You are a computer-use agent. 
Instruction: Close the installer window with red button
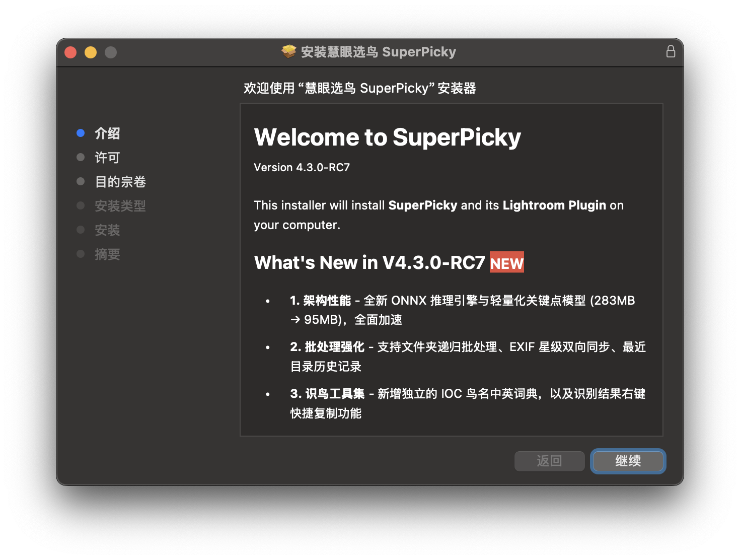pyautogui.click(x=70, y=52)
